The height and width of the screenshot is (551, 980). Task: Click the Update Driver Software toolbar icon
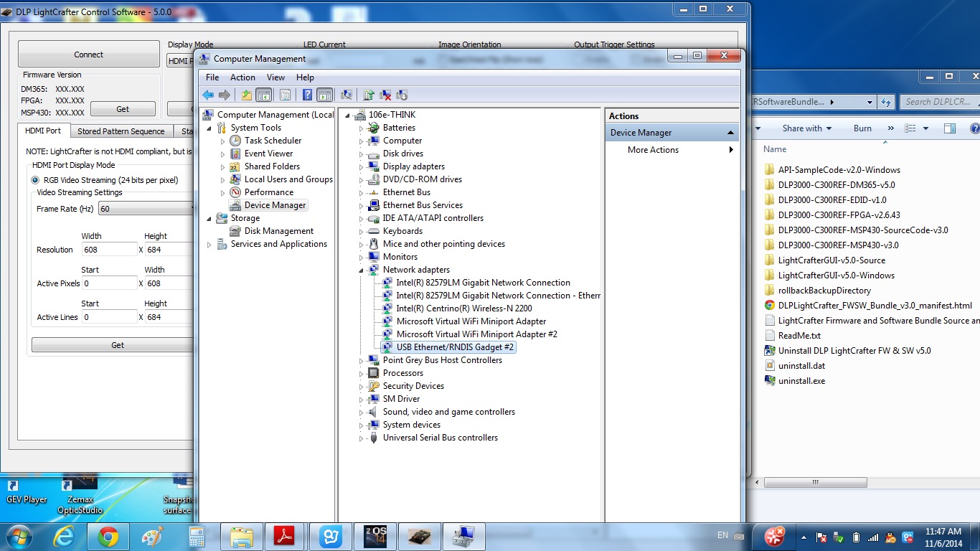[369, 95]
